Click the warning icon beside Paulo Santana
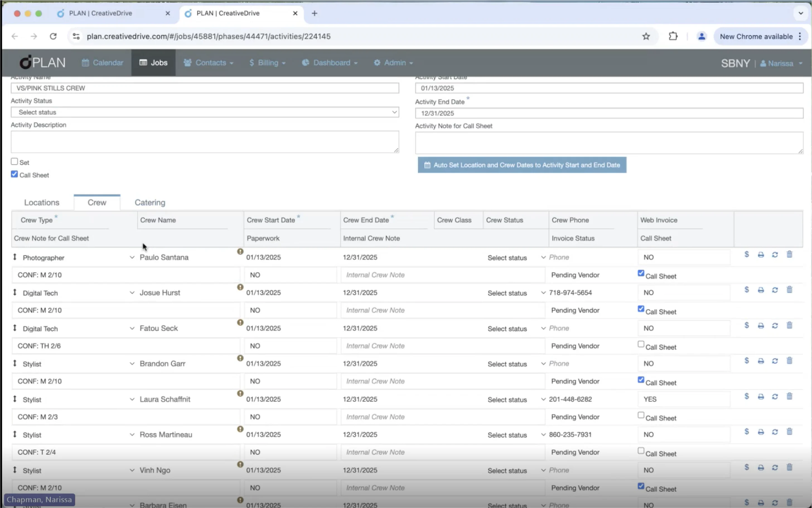 tap(240, 251)
